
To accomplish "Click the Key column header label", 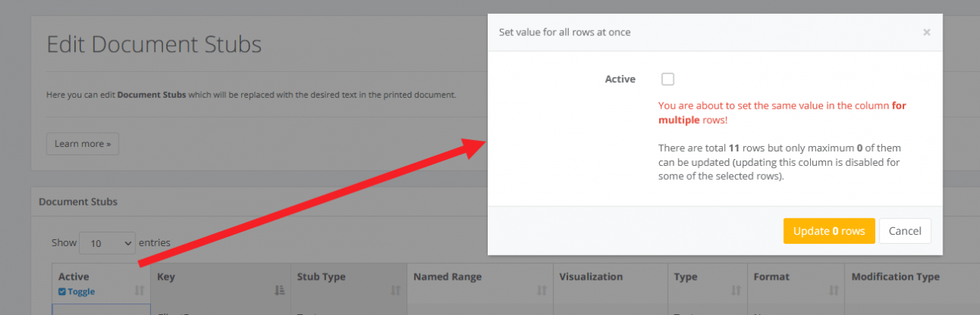I will pos(166,277).
